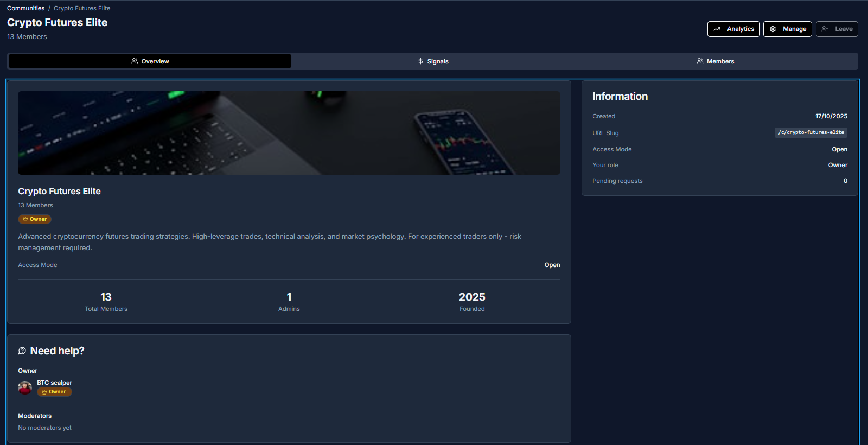Image resolution: width=868 pixels, height=445 pixels.
Task: Click the '13 Members' text under page title
Action: pos(27,37)
